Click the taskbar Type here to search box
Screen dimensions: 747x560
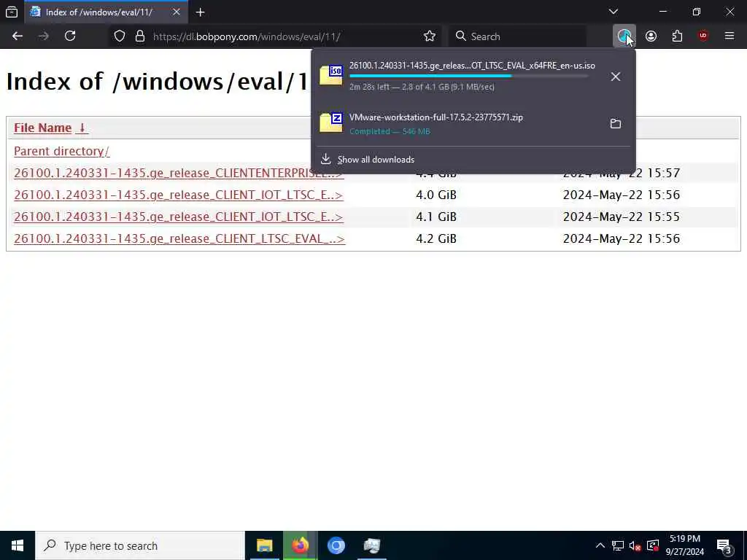tap(140, 545)
